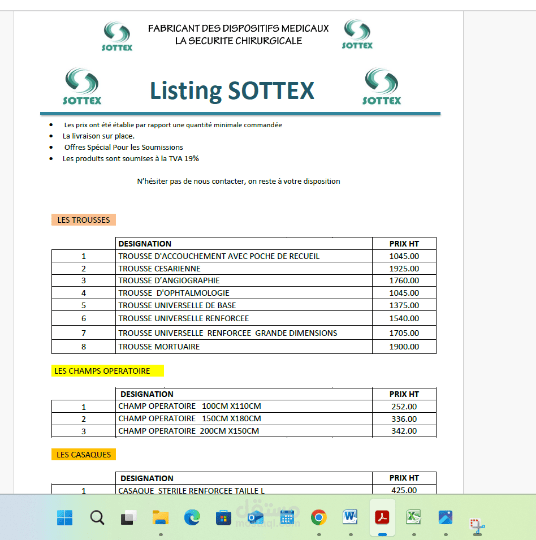Open the Photos app on the taskbar
Viewport: 536px width, 540px height.
click(x=445, y=517)
